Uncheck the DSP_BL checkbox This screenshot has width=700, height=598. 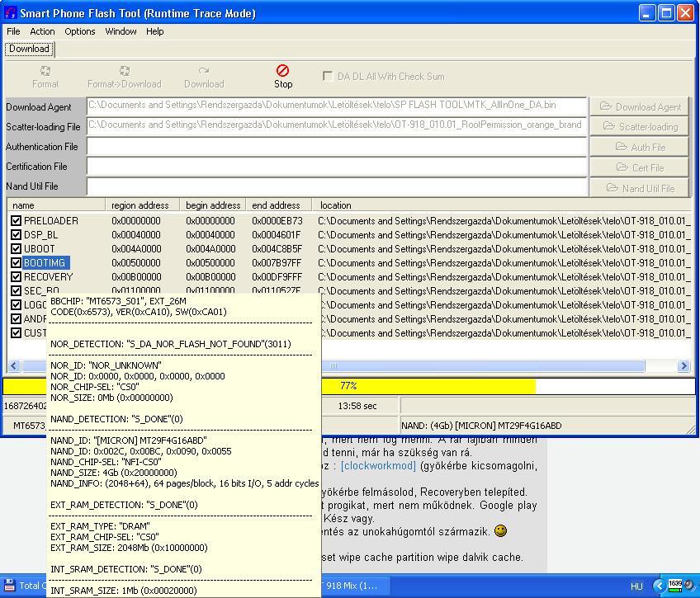coord(16,234)
